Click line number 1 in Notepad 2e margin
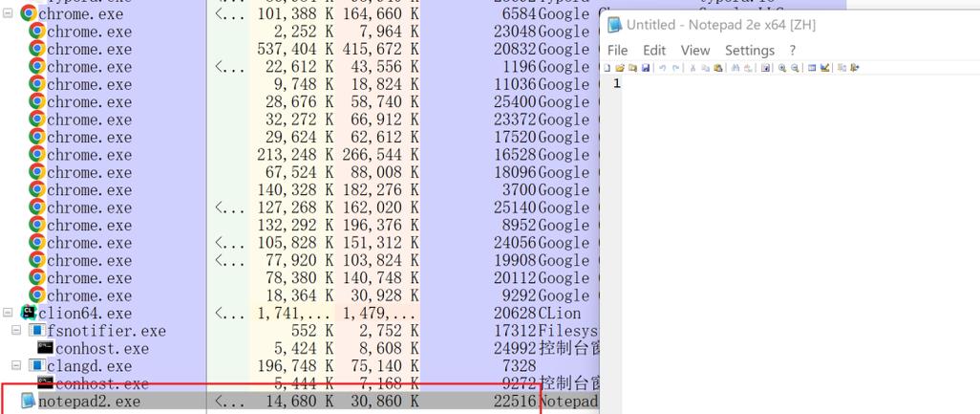 tap(617, 83)
